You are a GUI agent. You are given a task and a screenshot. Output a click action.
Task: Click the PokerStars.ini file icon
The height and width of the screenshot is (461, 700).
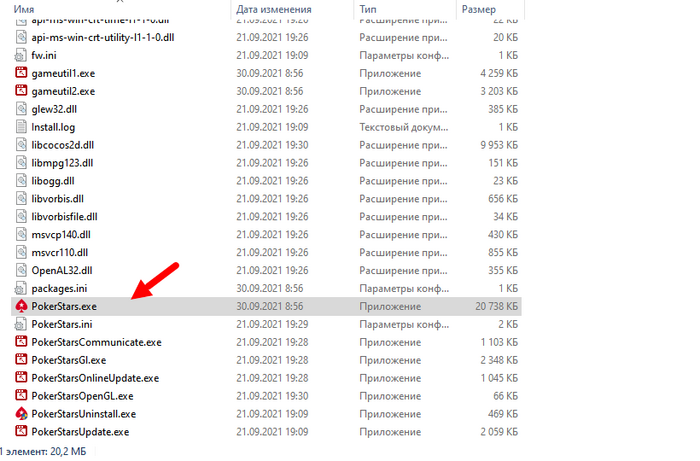21,324
